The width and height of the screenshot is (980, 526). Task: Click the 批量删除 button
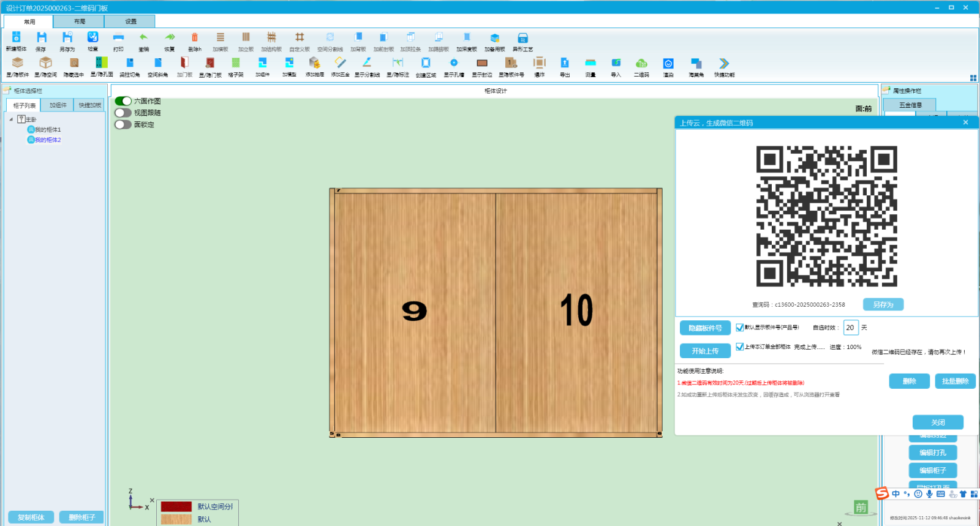955,381
